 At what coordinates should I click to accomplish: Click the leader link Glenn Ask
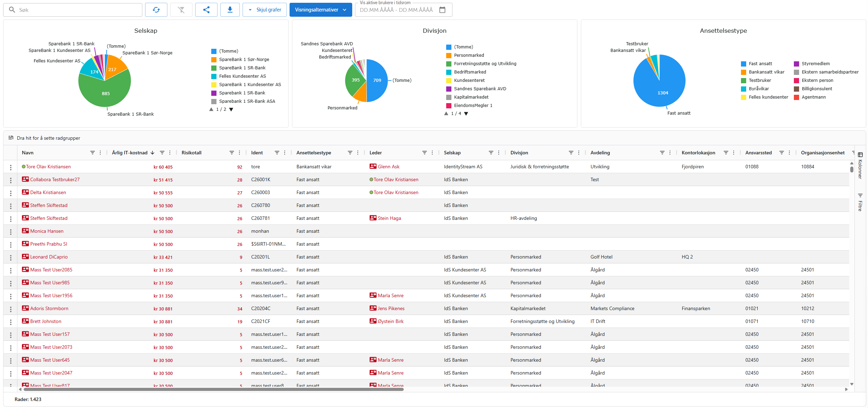[389, 167]
